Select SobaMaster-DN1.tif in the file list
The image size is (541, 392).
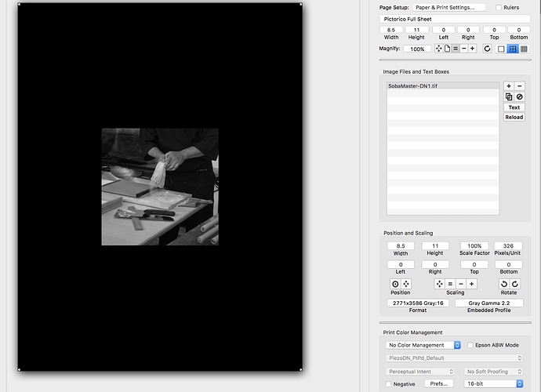pos(443,85)
